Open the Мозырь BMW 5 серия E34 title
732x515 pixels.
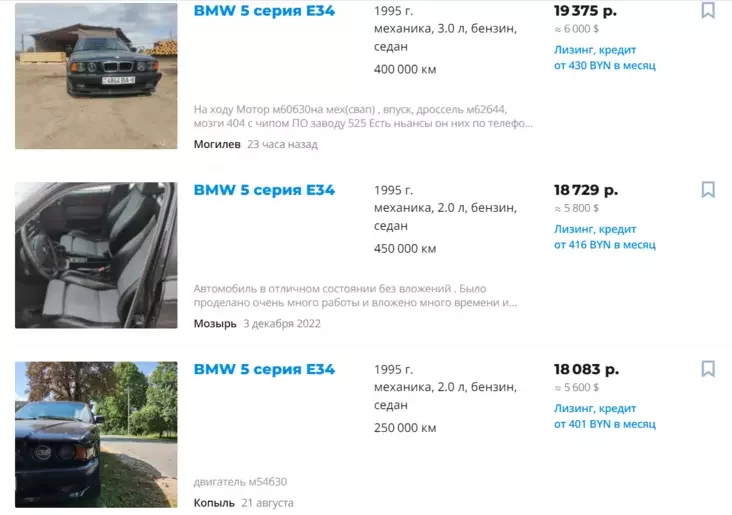264,190
